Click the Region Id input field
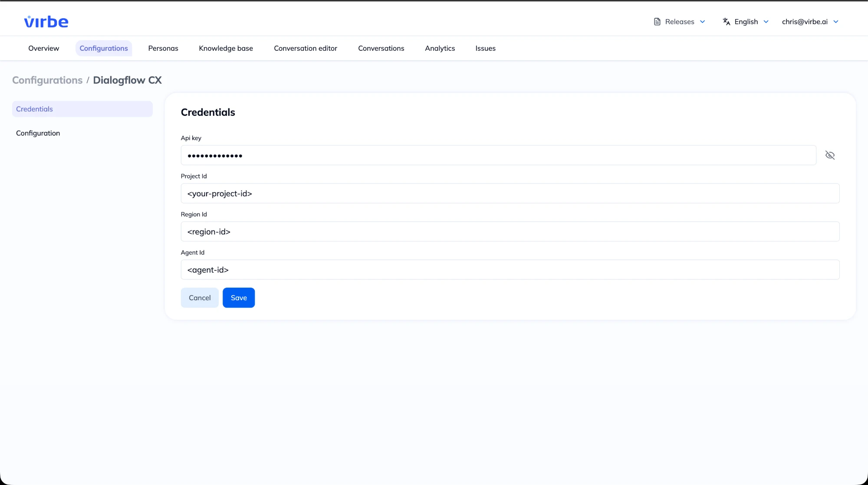 point(510,232)
